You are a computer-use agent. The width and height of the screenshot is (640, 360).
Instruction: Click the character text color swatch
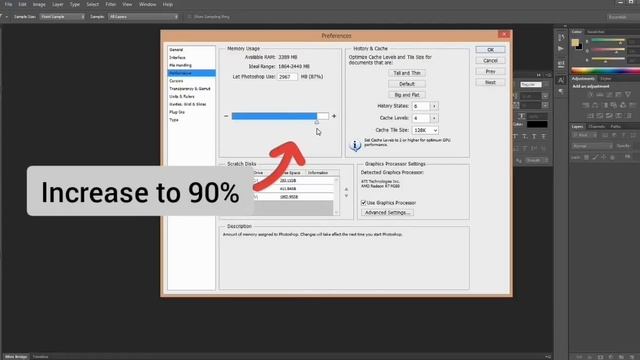537,124
